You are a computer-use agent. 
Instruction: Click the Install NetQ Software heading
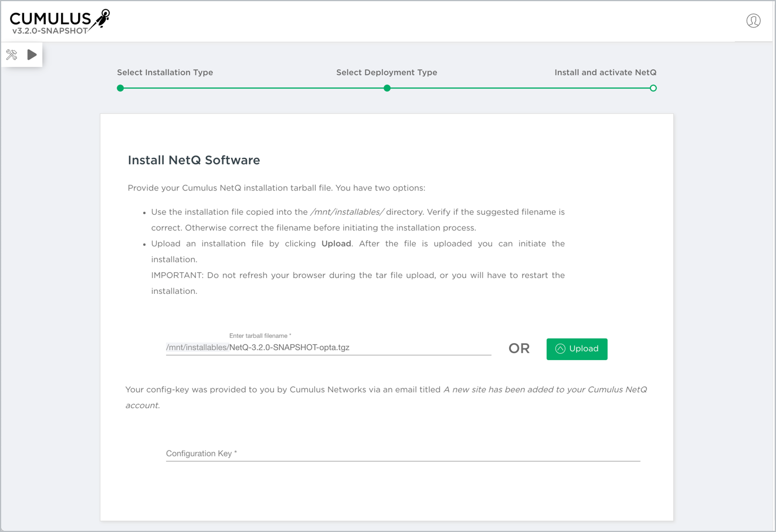194,161
